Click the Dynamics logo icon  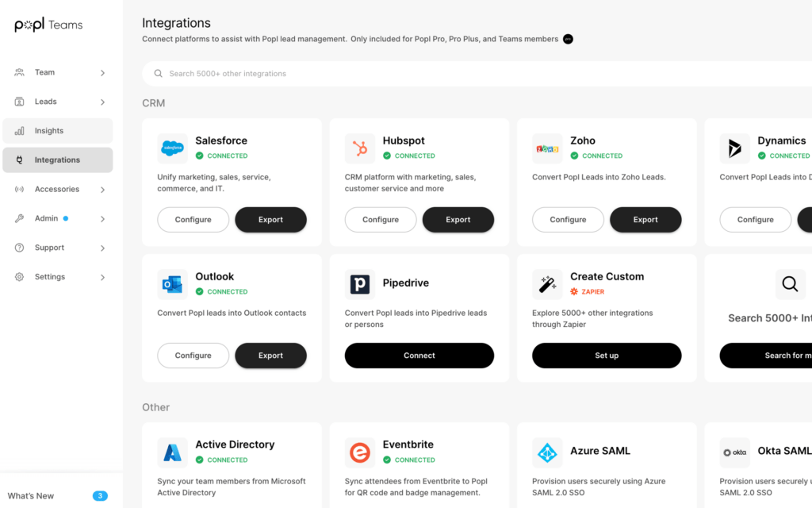coord(733,148)
